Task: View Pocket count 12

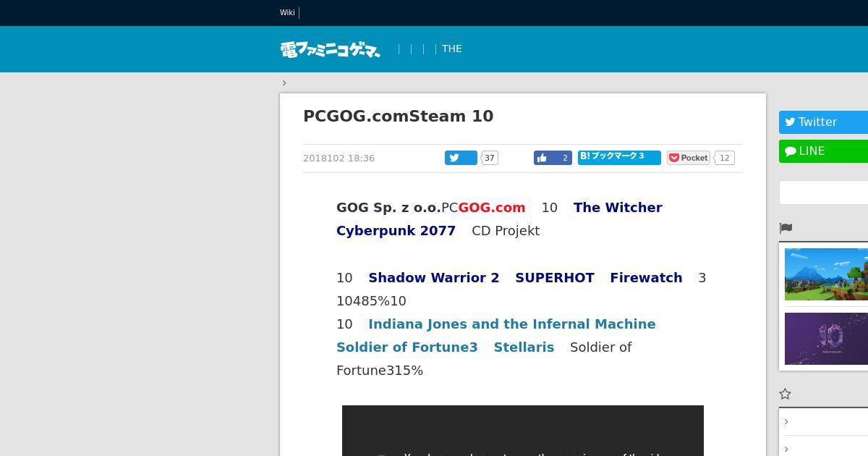Action: pyautogui.click(x=724, y=158)
